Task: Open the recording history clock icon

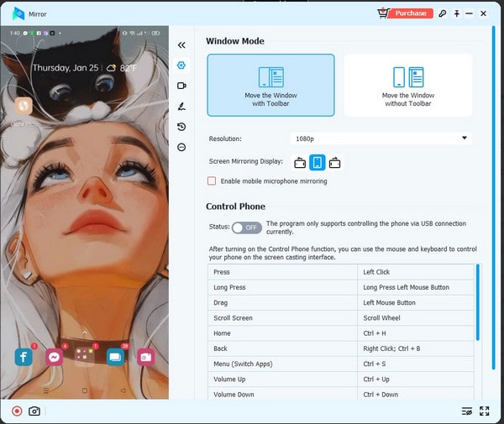Action: pyautogui.click(x=181, y=127)
